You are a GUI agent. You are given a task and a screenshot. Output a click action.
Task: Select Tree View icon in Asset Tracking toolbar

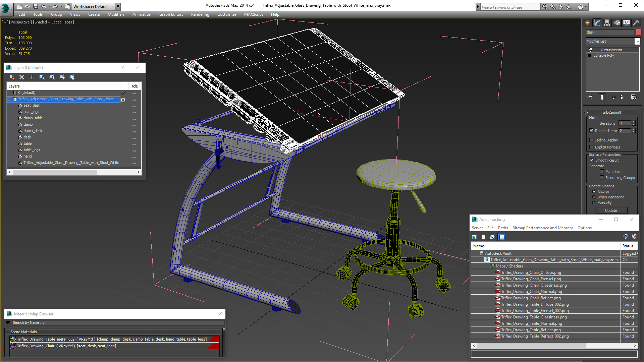coord(492,237)
